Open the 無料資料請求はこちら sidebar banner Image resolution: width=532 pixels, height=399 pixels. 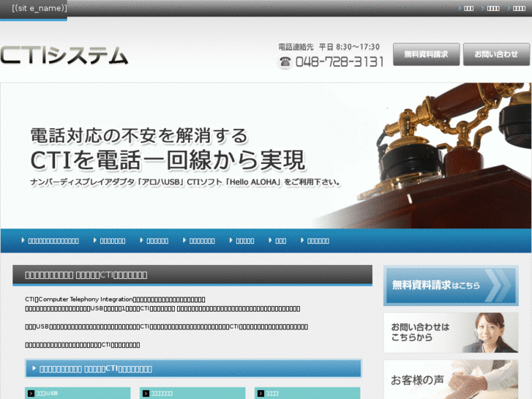451,286
